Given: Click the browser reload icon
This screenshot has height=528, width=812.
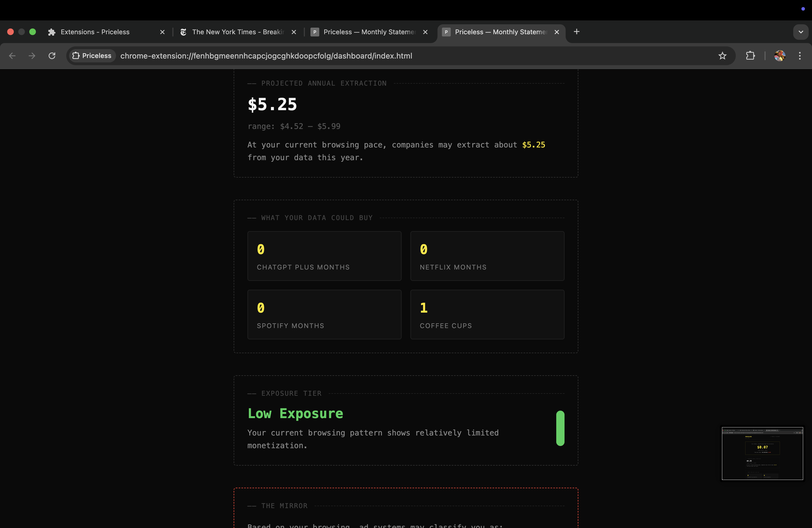Looking at the screenshot, I should point(52,56).
